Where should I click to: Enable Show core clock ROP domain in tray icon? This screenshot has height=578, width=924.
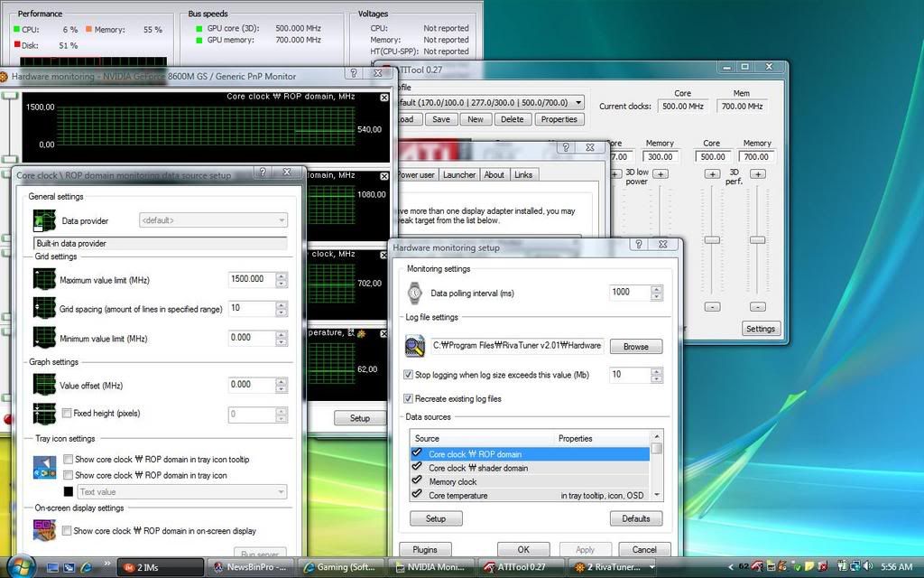pyautogui.click(x=69, y=475)
